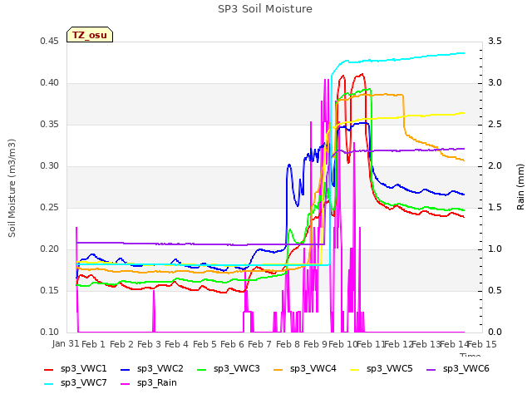532x399 pixels.
Task: Click the Feb 12 date tick label
Action: [398, 344]
